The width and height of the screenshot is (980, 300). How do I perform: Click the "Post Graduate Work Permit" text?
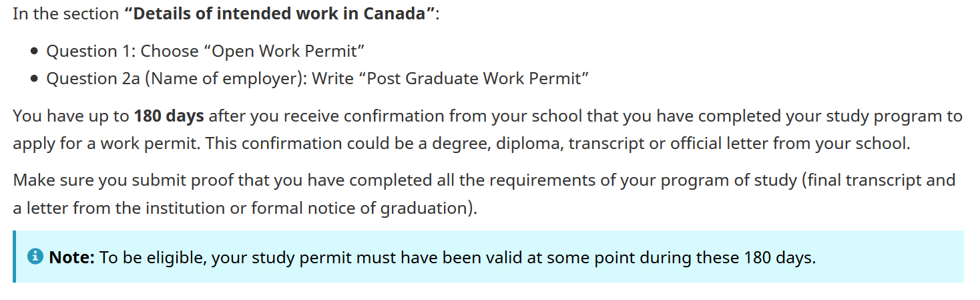pyautogui.click(x=474, y=79)
